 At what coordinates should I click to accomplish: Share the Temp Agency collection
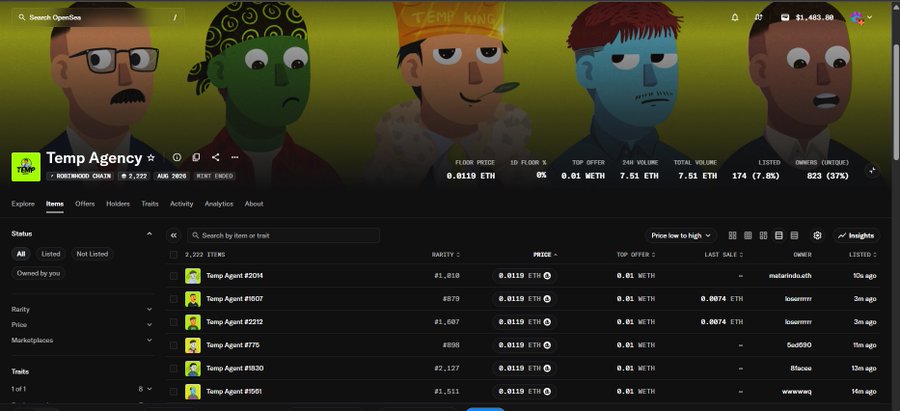(x=215, y=157)
